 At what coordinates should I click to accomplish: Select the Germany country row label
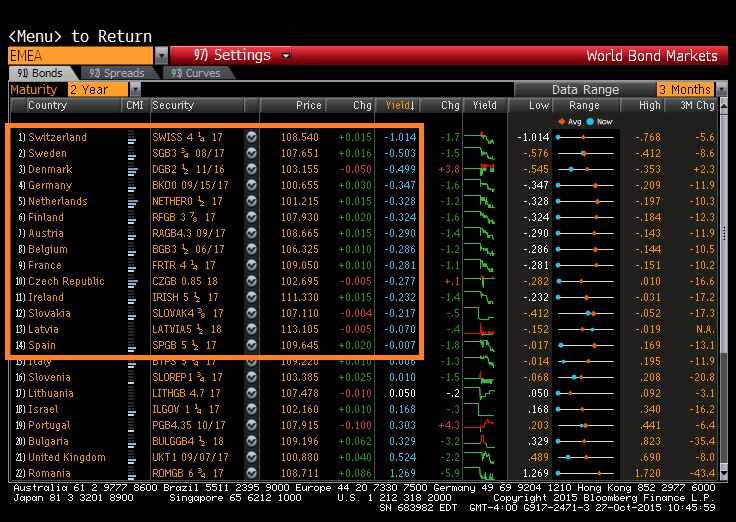(x=50, y=185)
